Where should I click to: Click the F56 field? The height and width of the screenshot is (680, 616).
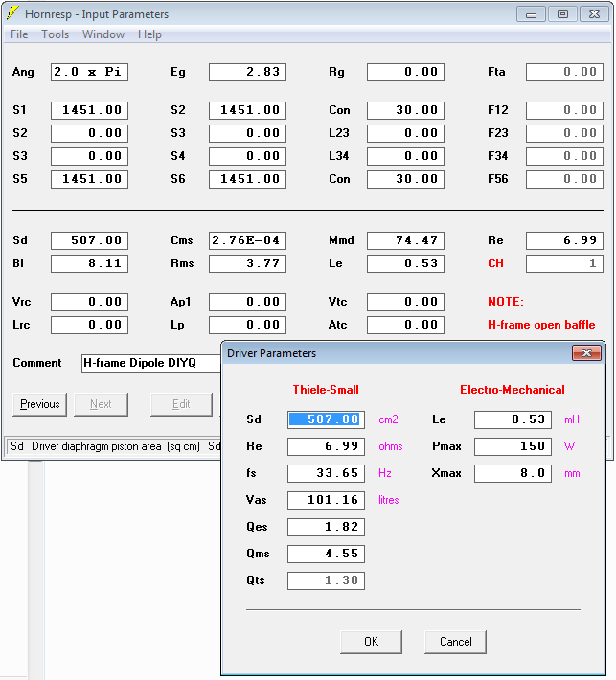[x=565, y=179]
